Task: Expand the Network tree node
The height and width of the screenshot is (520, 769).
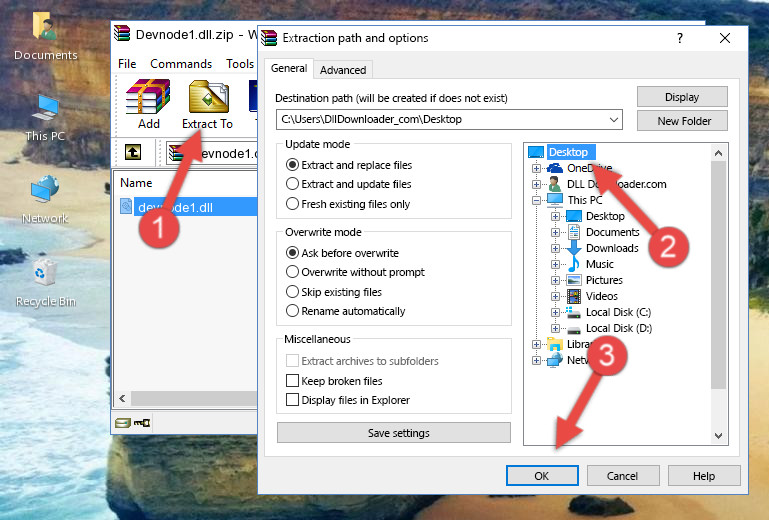Action: [x=536, y=361]
